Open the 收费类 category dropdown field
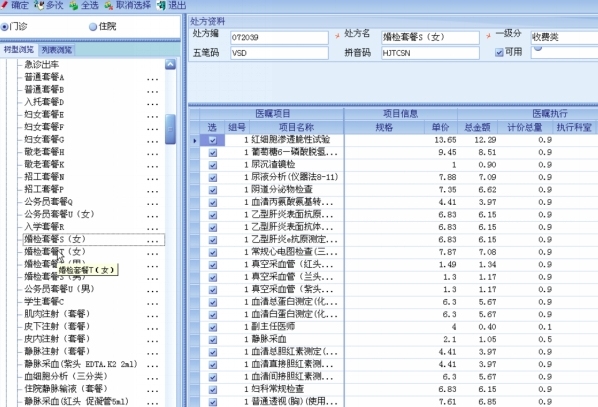Viewport: 598px width, 407px height. (x=564, y=37)
